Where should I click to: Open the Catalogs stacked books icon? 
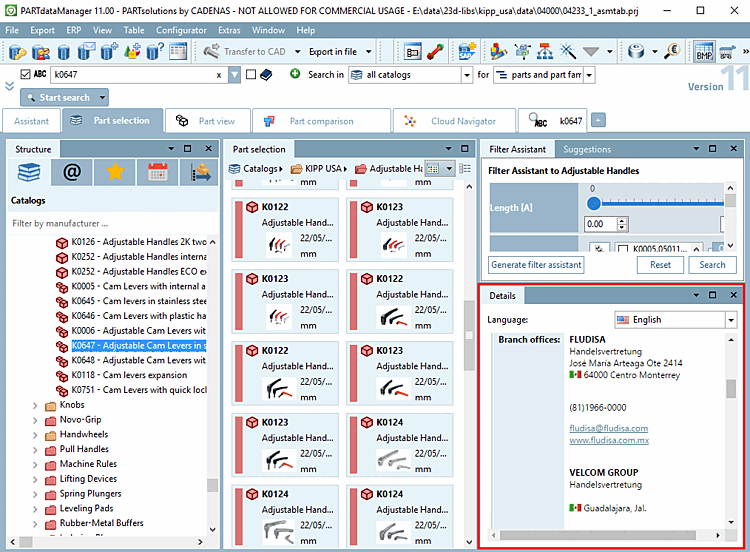click(x=29, y=172)
